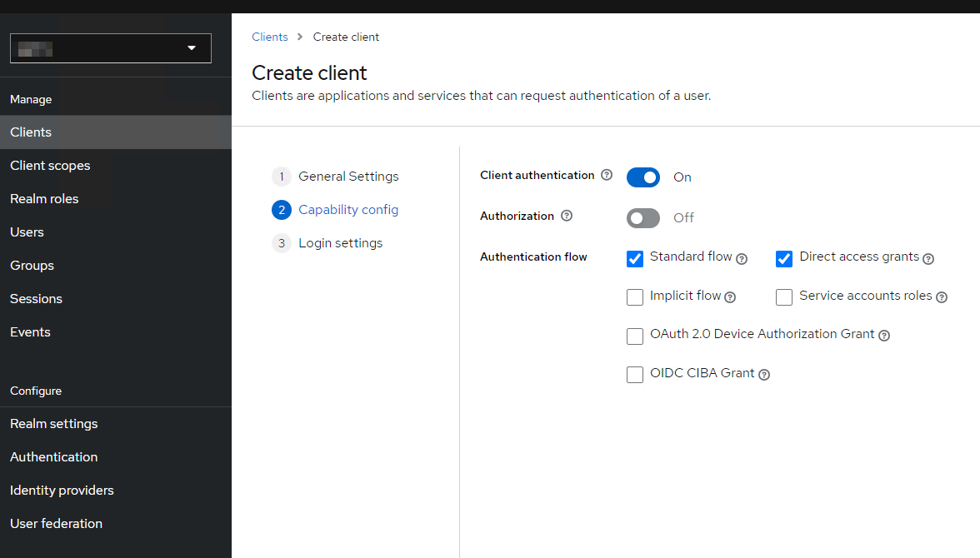Uncheck the Standard flow checkbox
Screen dimensions: 980x558
[635, 259]
